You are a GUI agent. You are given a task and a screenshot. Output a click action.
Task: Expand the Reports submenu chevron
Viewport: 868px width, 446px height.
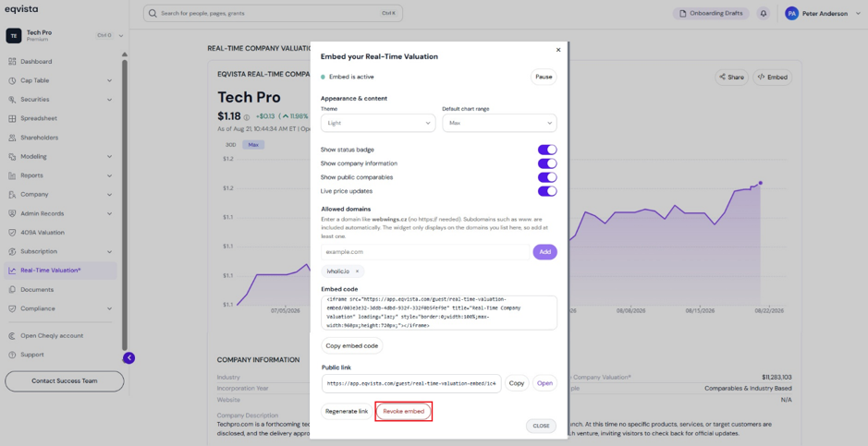click(x=109, y=175)
